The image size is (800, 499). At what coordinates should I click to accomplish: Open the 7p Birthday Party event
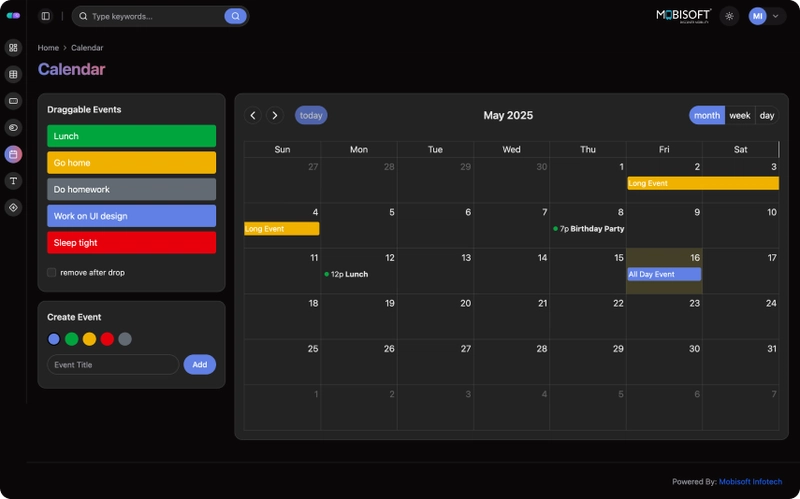pos(588,229)
